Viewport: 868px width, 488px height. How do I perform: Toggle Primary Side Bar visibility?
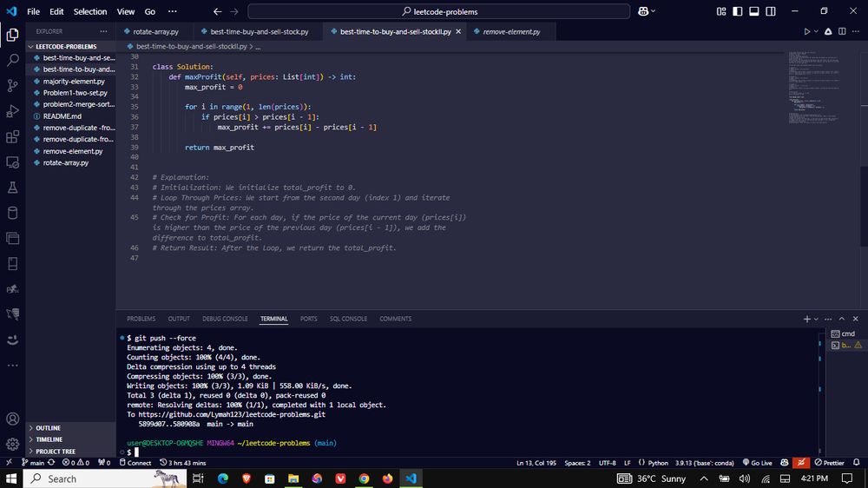737,11
